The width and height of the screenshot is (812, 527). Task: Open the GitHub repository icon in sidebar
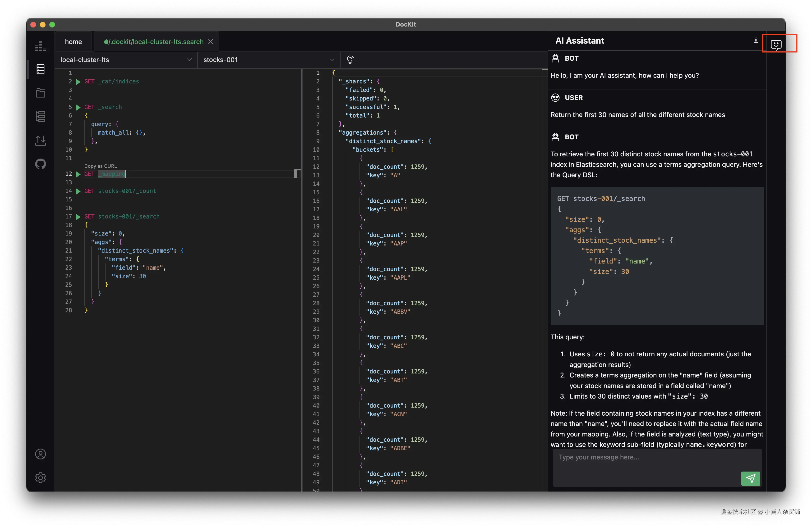[x=40, y=164]
